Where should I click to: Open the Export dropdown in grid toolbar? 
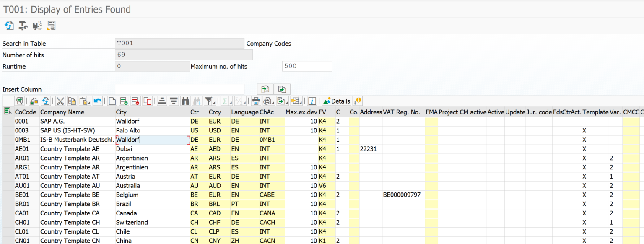[288, 101]
